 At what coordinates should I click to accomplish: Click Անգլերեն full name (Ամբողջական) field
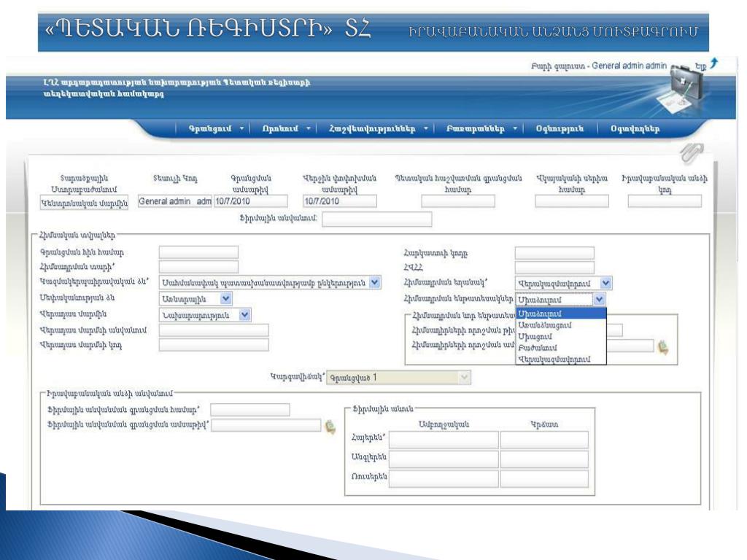tap(444, 459)
